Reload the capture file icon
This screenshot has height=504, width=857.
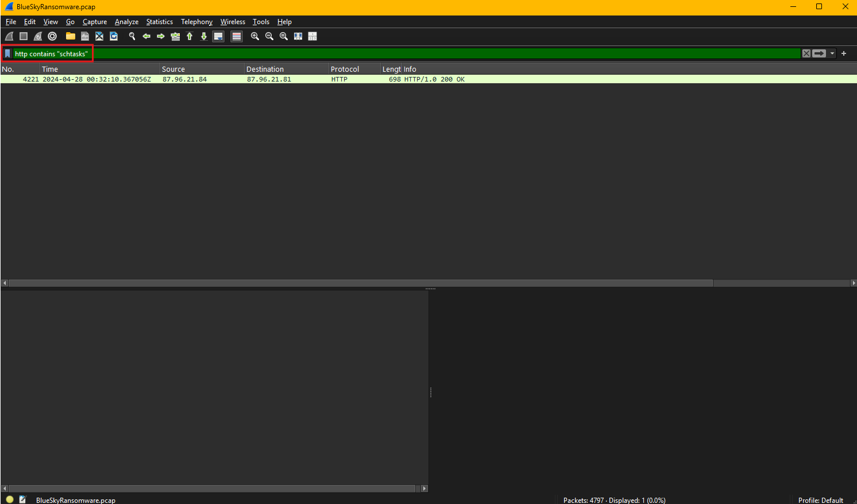tap(114, 36)
